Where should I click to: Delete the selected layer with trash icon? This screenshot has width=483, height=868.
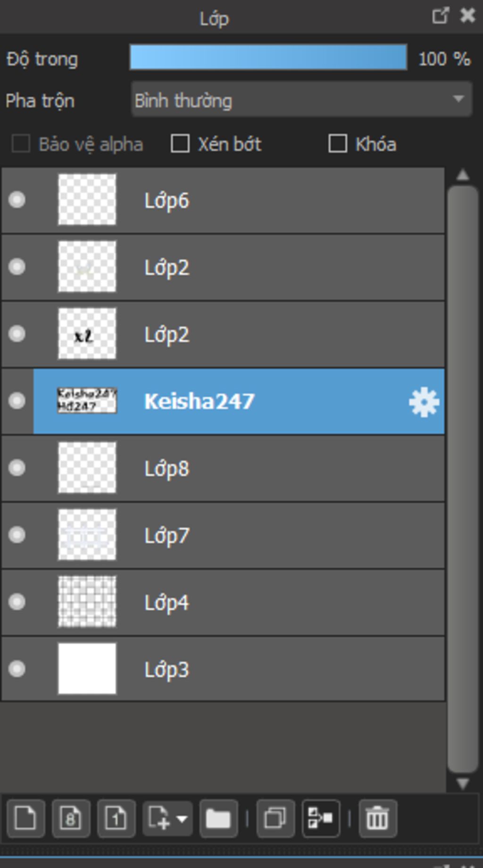click(377, 818)
